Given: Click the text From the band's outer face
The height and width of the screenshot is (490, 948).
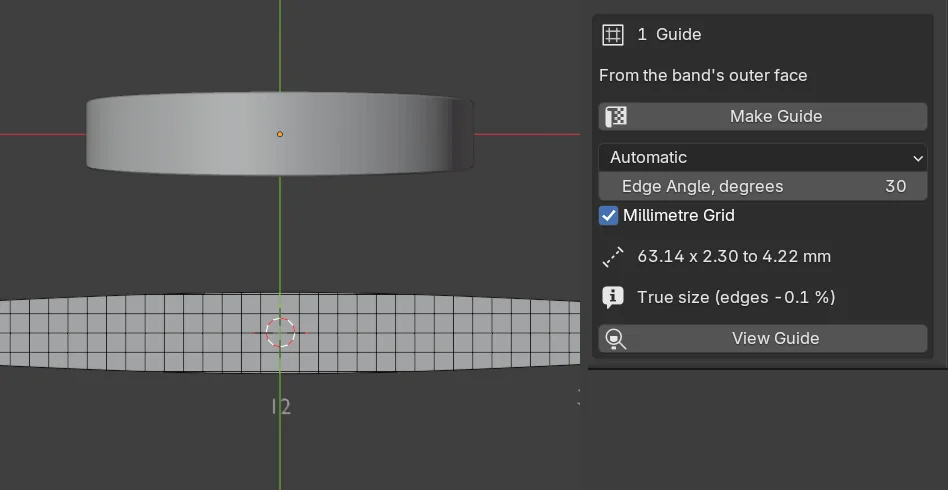Looking at the screenshot, I should (x=703, y=75).
